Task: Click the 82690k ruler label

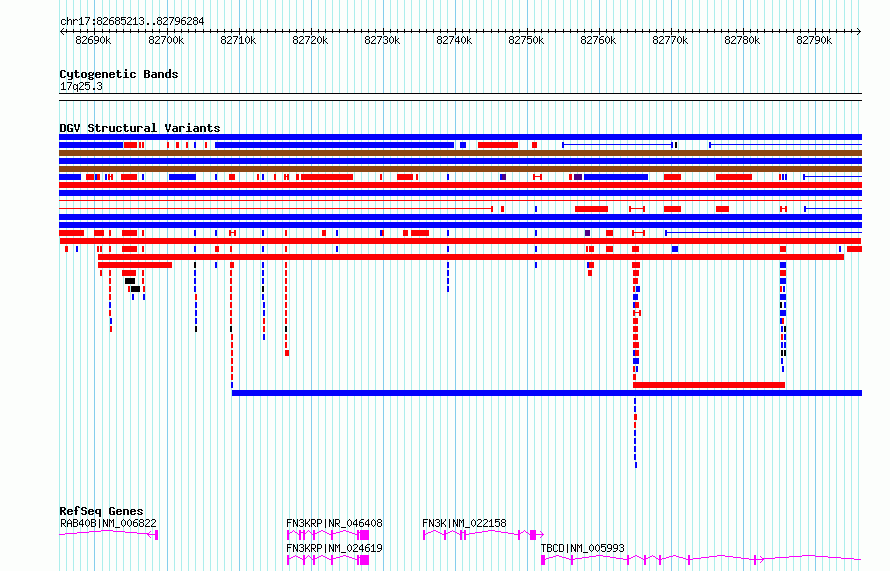Action: (93, 40)
